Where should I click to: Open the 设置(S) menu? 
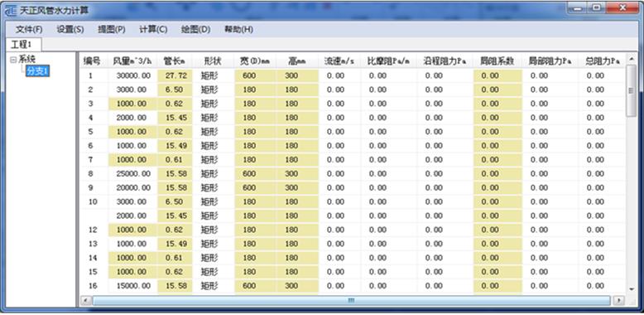tap(70, 30)
